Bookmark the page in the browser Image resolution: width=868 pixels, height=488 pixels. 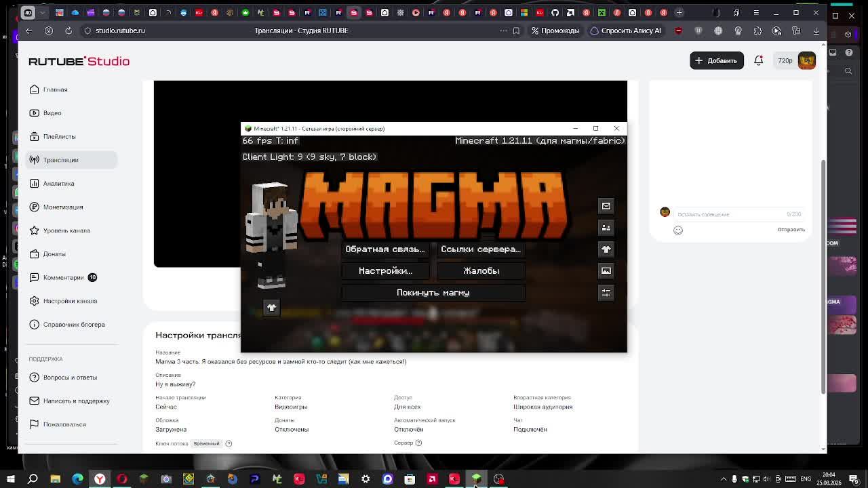(x=516, y=30)
